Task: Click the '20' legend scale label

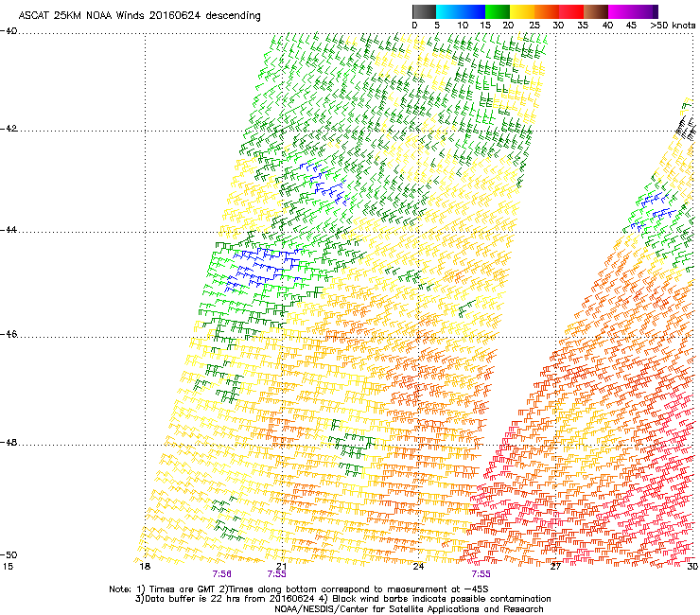Action: (x=508, y=26)
